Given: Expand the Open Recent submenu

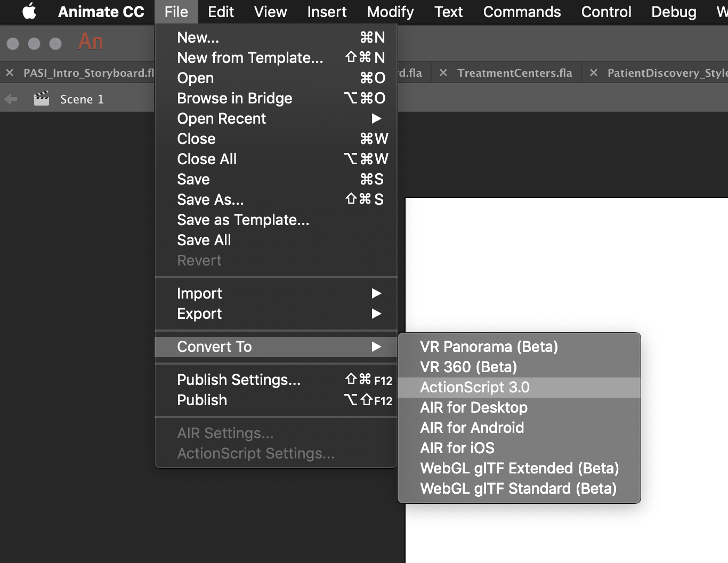Looking at the screenshot, I should click(276, 118).
